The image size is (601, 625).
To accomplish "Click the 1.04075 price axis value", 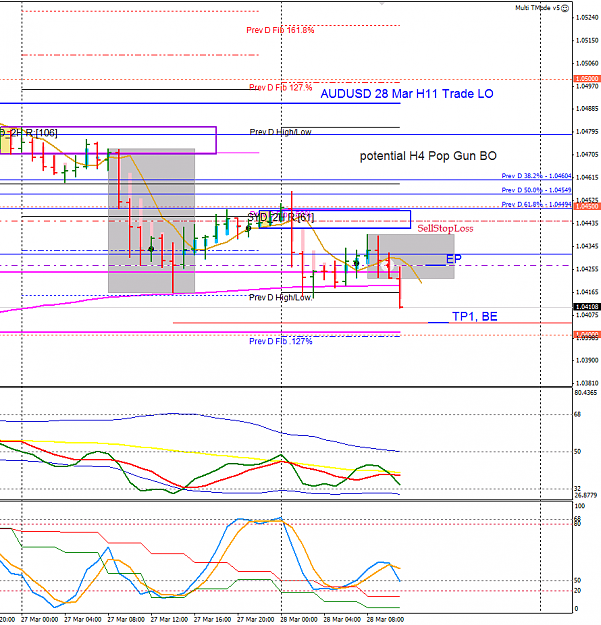I will click(x=587, y=315).
